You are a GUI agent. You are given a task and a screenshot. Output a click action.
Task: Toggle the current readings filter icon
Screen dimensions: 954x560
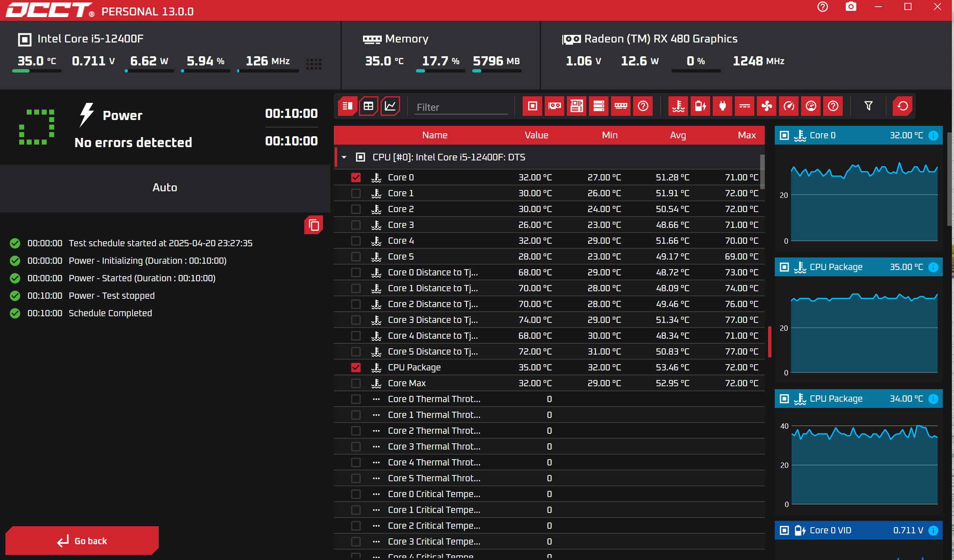744,106
